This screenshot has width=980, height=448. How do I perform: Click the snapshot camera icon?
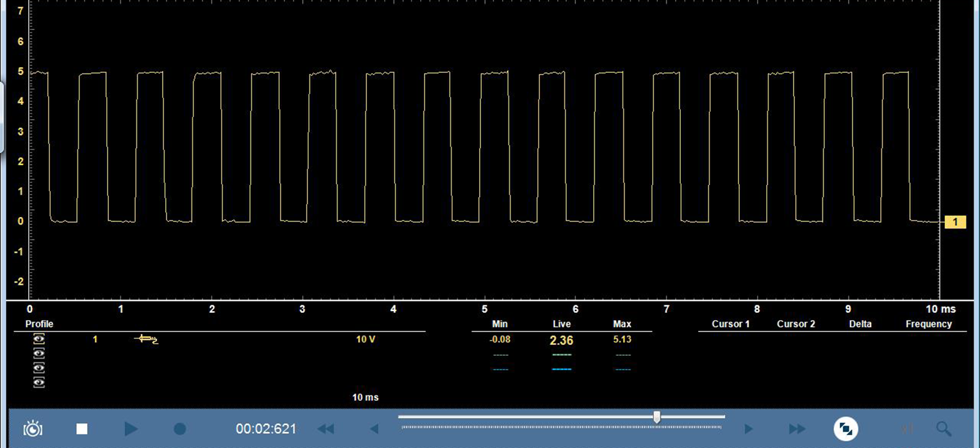[x=33, y=429]
